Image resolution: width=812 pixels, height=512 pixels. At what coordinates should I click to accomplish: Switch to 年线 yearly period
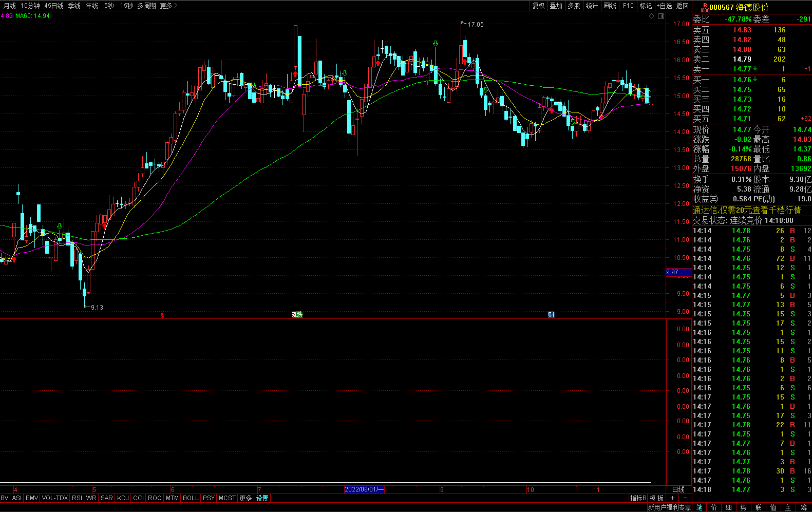point(91,6)
